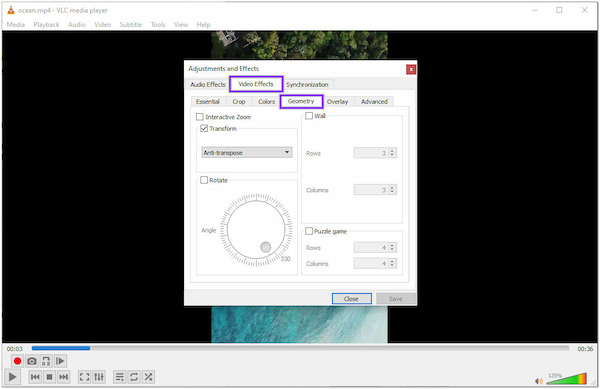The image size is (600, 389).
Task: Open the Playback menu
Action: 46,24
